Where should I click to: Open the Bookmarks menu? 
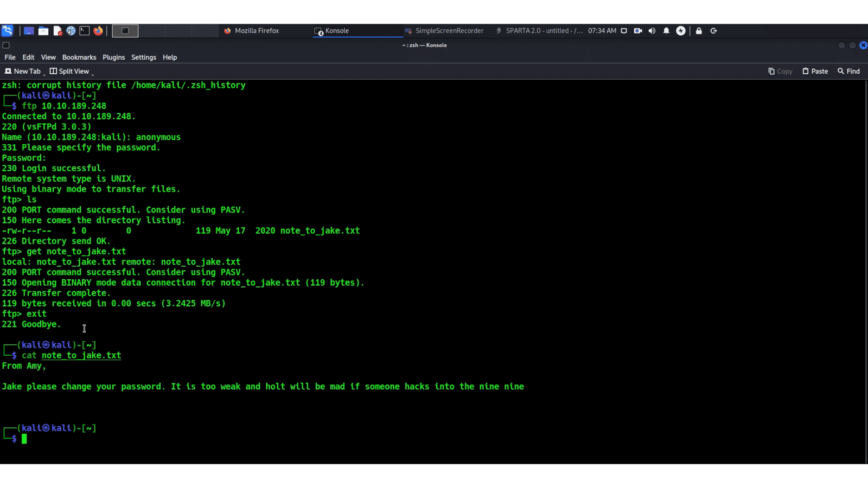79,57
